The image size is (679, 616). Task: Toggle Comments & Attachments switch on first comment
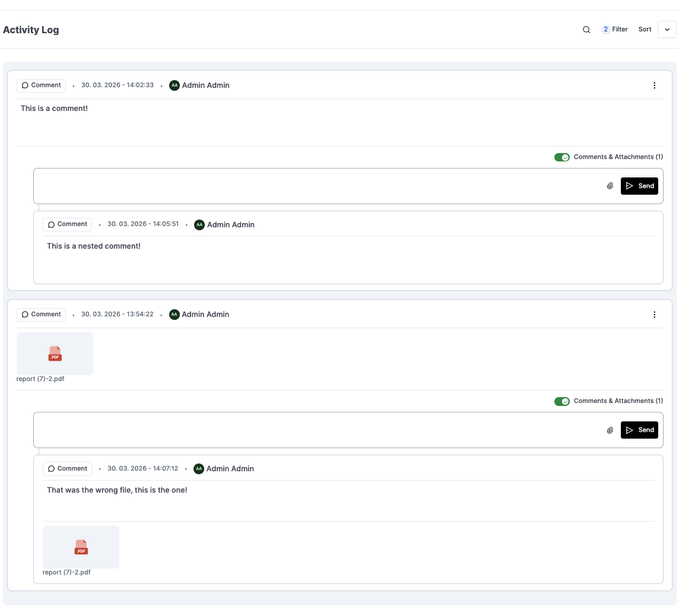pyautogui.click(x=561, y=157)
